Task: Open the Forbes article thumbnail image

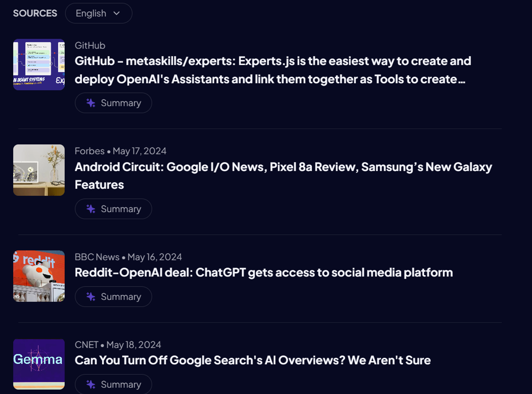Action: (39, 170)
